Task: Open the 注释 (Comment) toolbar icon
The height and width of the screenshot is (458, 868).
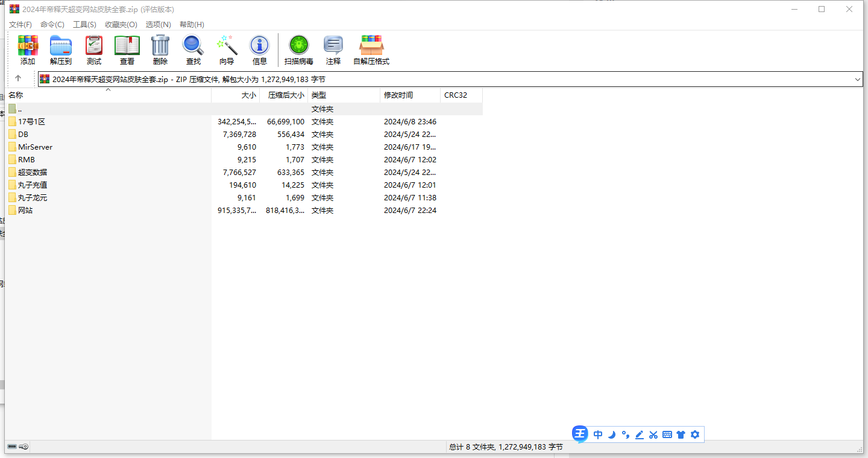Action: 333,49
